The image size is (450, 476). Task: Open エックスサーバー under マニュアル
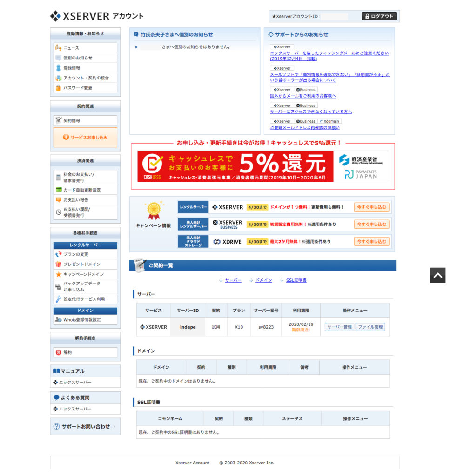[x=85, y=382]
